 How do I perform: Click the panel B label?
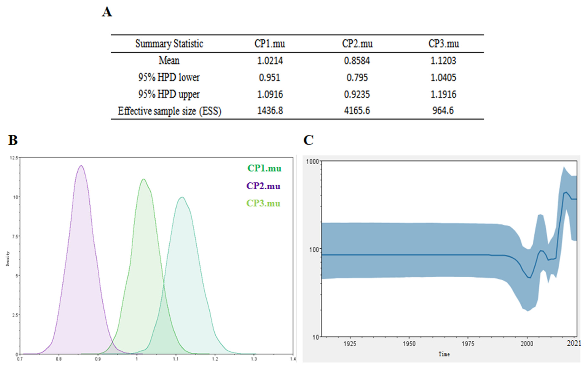click(x=12, y=141)
